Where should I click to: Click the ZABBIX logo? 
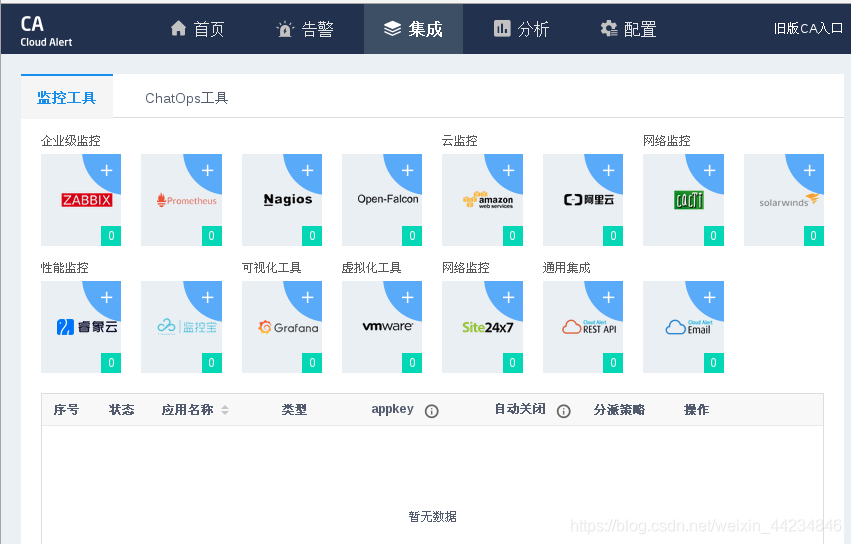click(87, 200)
